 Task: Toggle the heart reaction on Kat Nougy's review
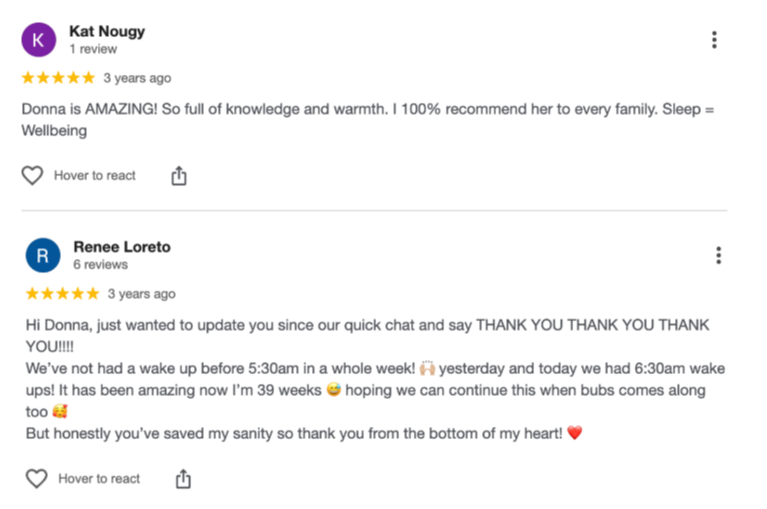tap(33, 176)
